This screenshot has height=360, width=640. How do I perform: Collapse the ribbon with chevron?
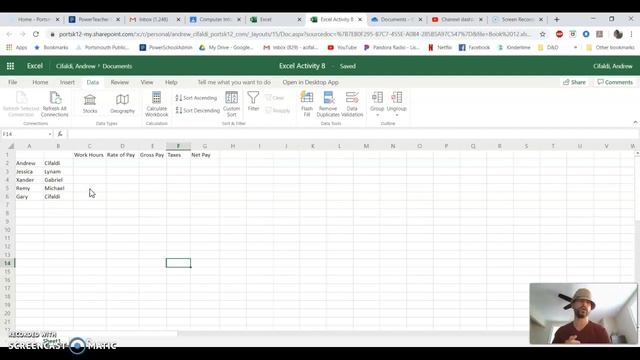tap(635, 122)
